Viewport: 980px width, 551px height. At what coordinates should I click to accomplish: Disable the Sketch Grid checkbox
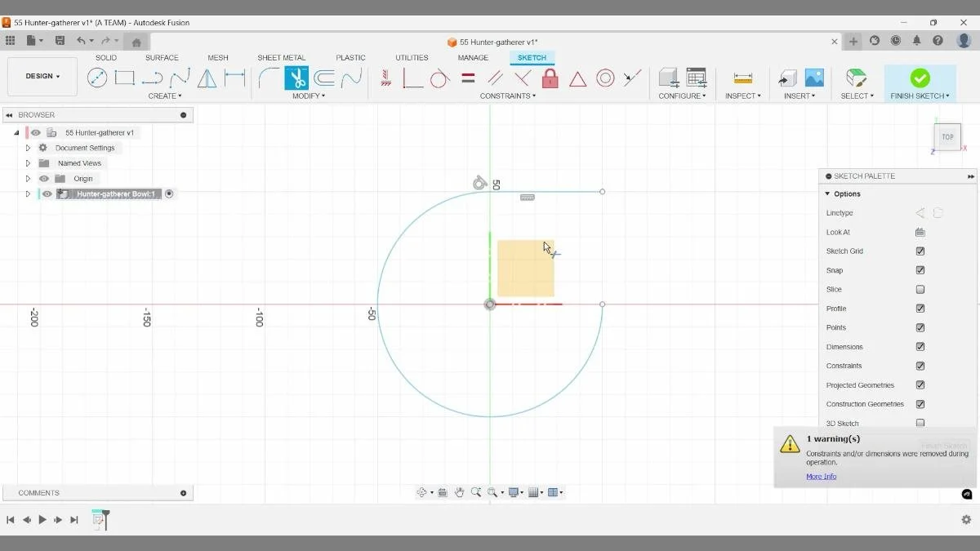pyautogui.click(x=920, y=251)
